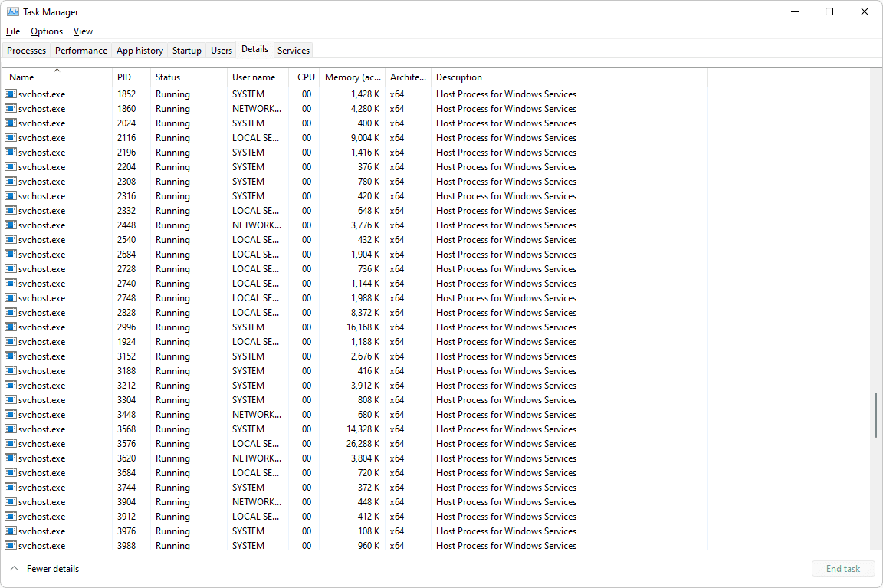Click the svchost icon for PID 3576
The image size is (883, 588).
[x=10, y=443]
